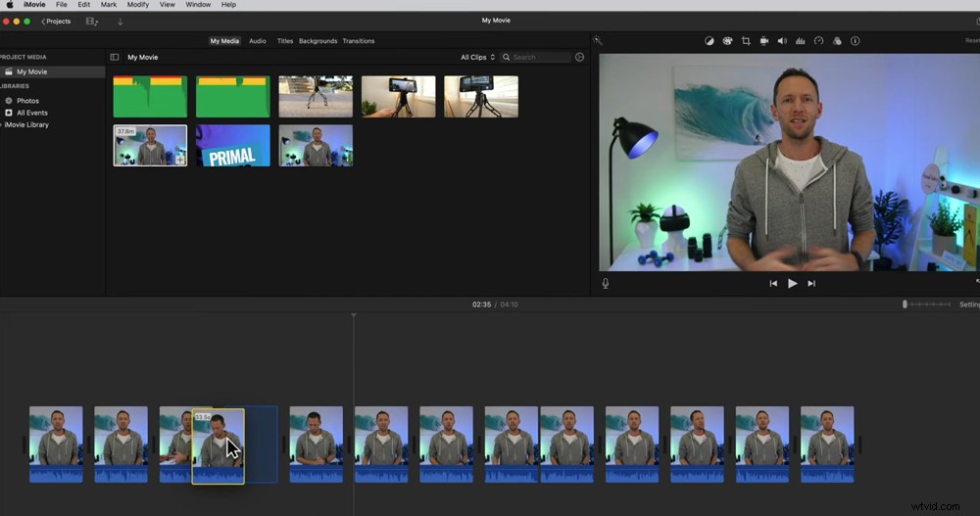This screenshot has height=516, width=980.
Task: Jump to next clip in viewer
Action: pos(811,284)
